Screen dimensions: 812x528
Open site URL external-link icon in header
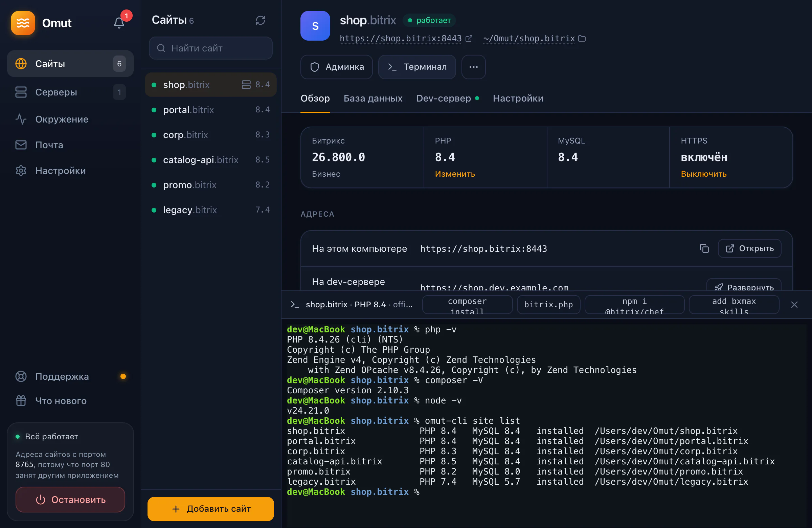click(469, 39)
